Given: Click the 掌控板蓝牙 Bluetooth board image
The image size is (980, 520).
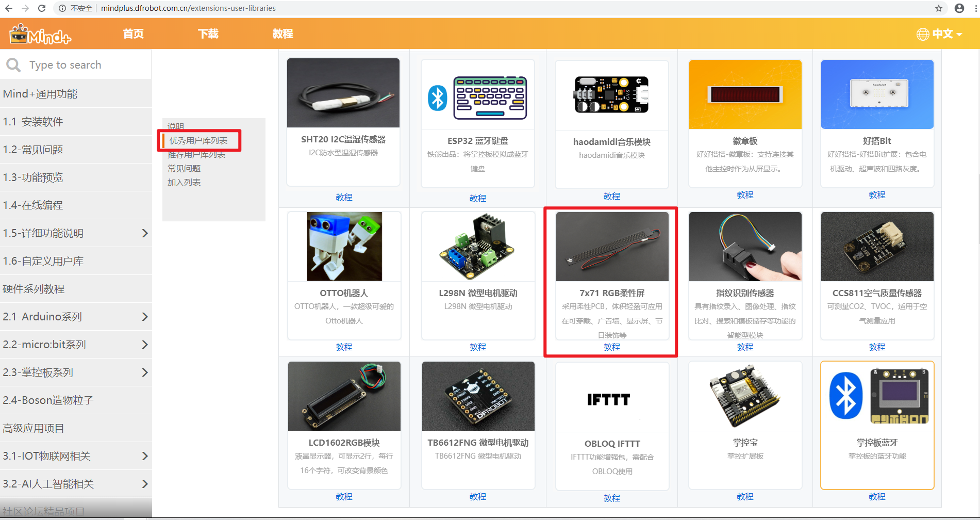Looking at the screenshot, I should [x=877, y=396].
